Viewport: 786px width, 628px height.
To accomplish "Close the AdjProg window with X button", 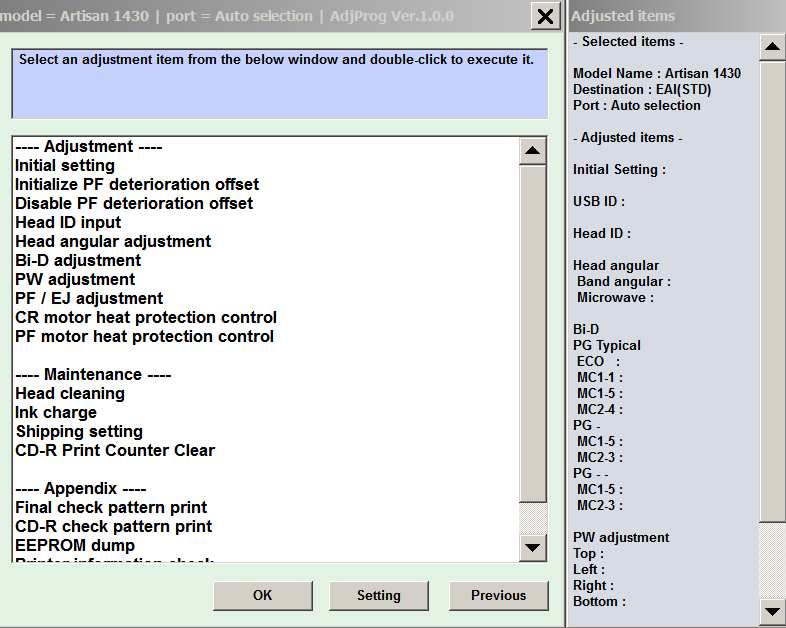I will (x=545, y=17).
